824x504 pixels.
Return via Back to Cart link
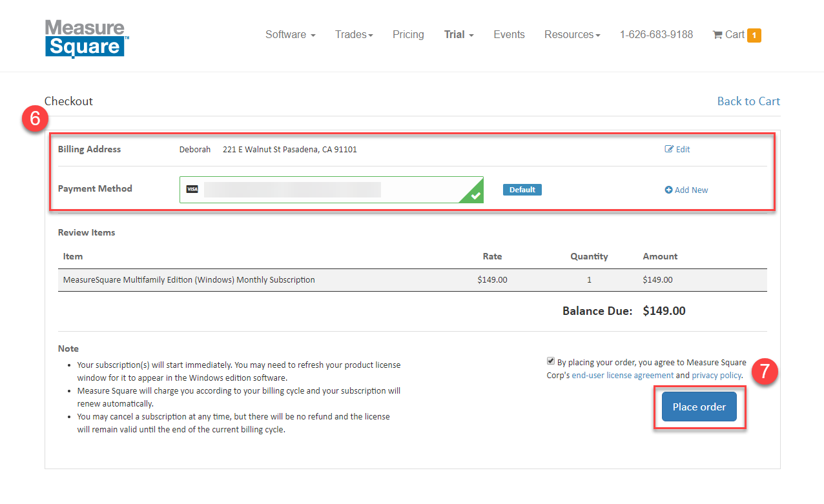(748, 101)
